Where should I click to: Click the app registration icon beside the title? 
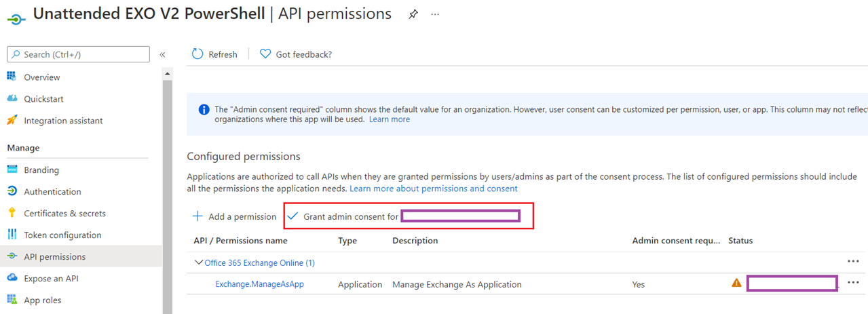pyautogui.click(x=15, y=19)
